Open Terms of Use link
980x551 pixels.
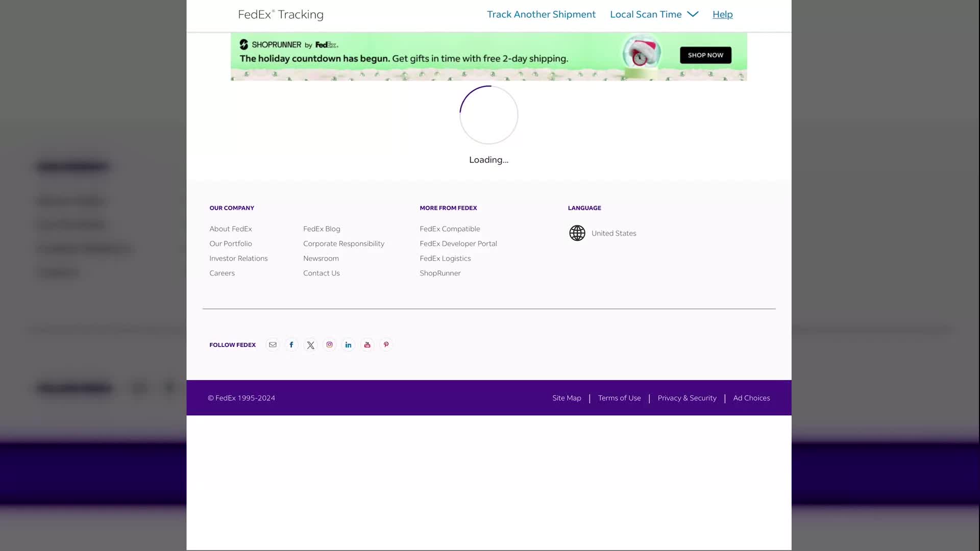619,398
